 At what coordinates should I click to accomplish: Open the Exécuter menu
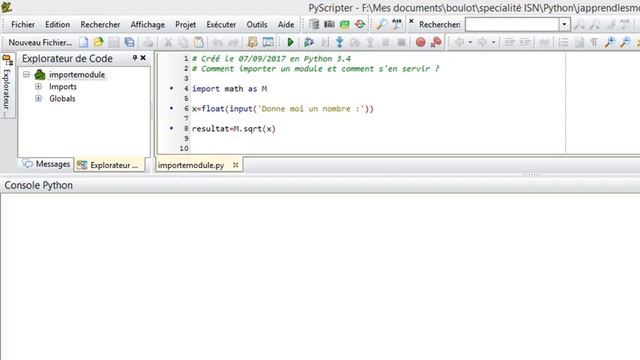coord(221,24)
